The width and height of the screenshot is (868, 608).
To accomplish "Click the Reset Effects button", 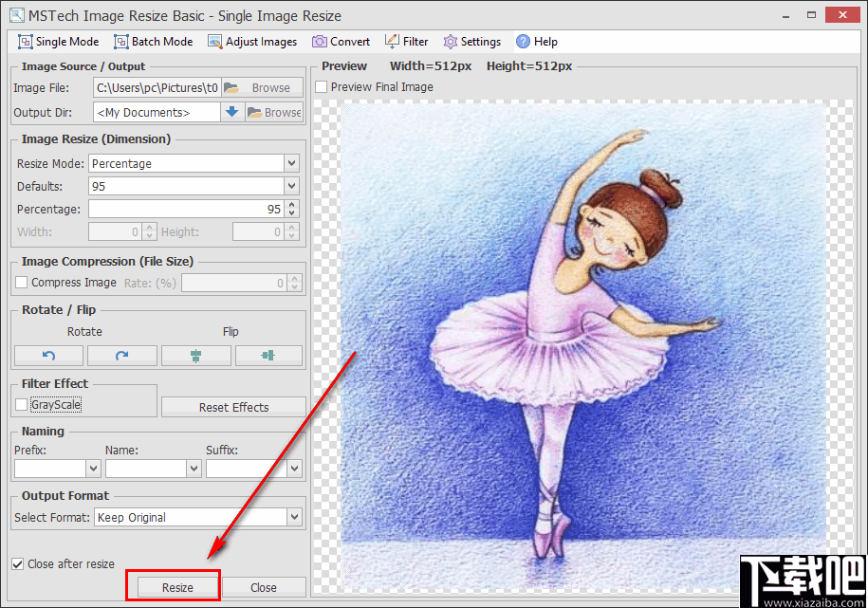I will pos(233,407).
